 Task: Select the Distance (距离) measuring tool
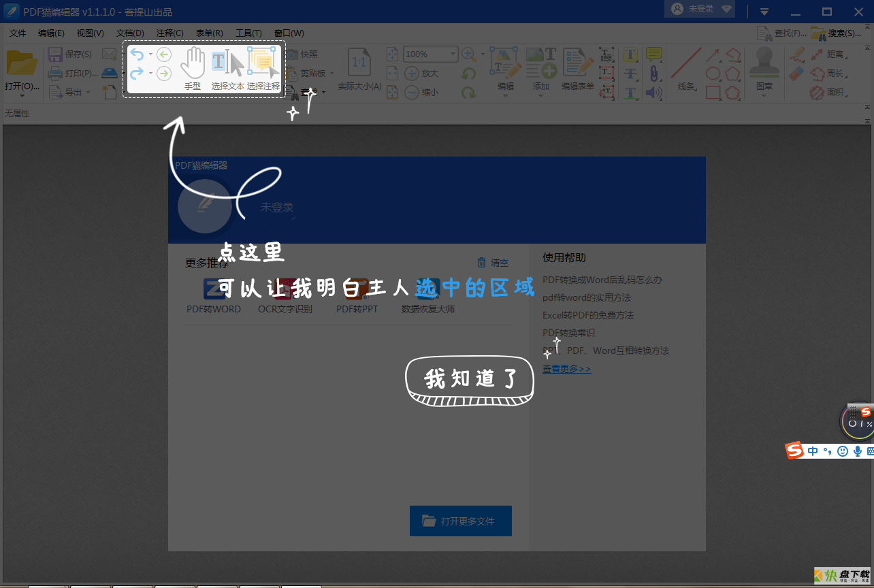(x=828, y=54)
